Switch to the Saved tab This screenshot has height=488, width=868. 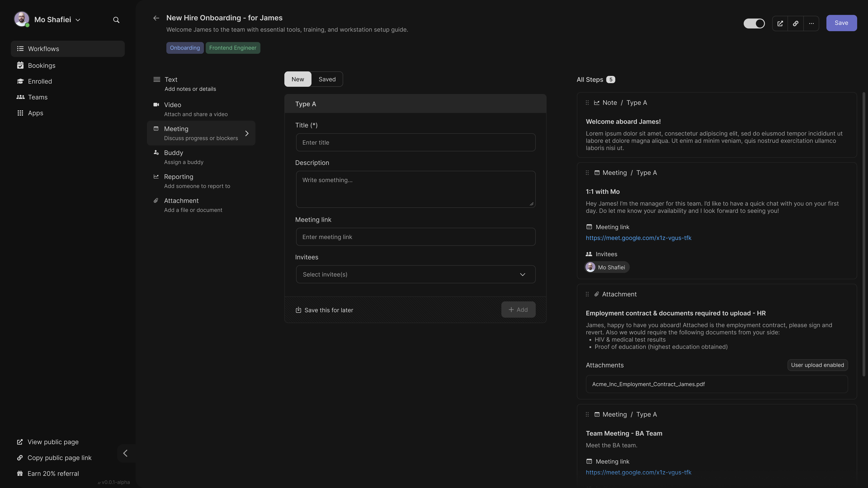point(327,79)
